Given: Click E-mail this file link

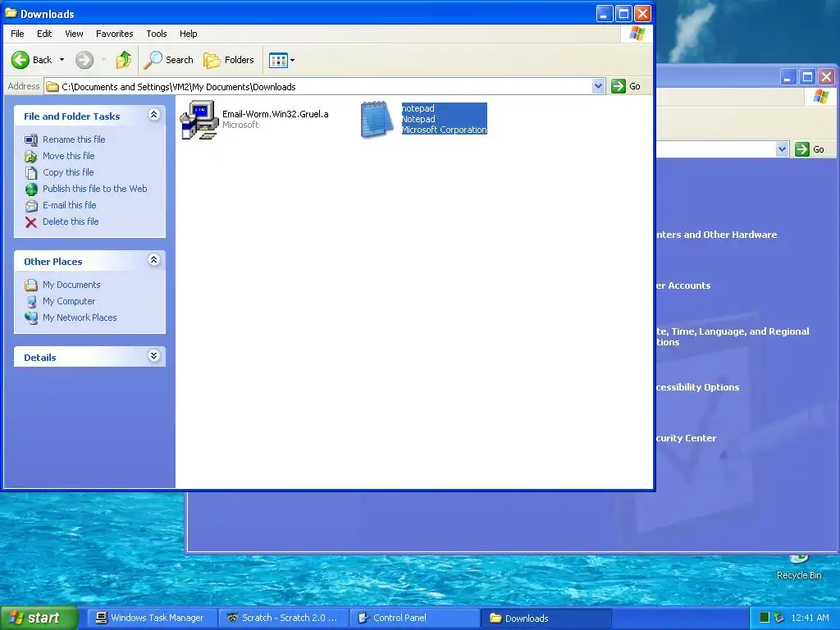Looking at the screenshot, I should 70,205.
